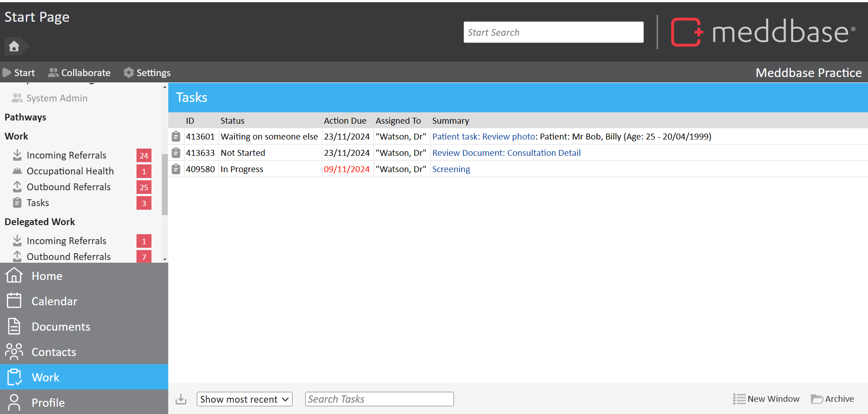Open Documents from the sidebar

click(61, 327)
